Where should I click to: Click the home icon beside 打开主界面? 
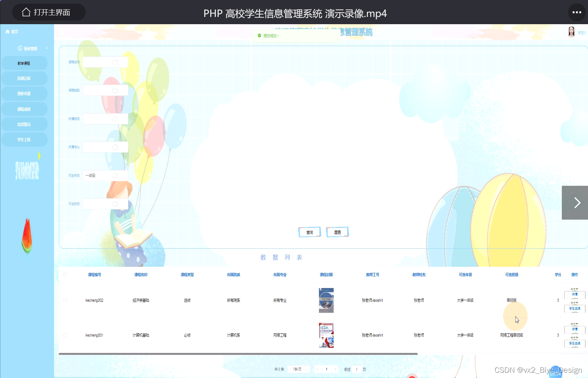click(26, 12)
